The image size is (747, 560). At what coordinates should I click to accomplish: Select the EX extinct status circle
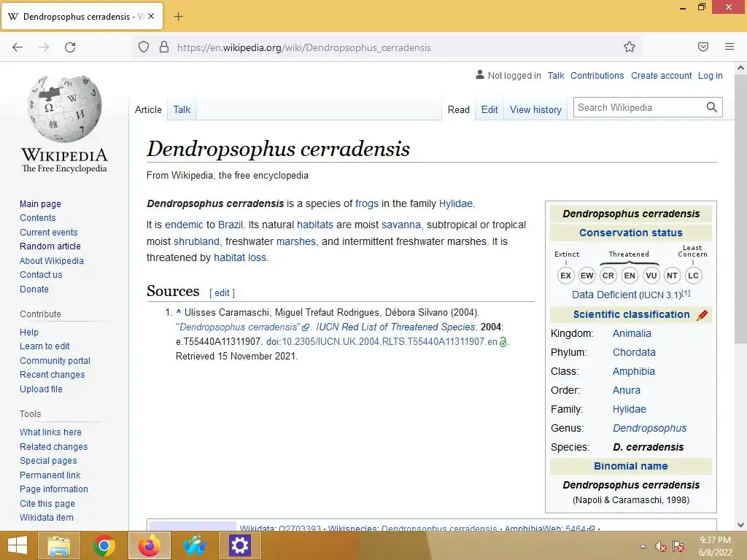565,275
